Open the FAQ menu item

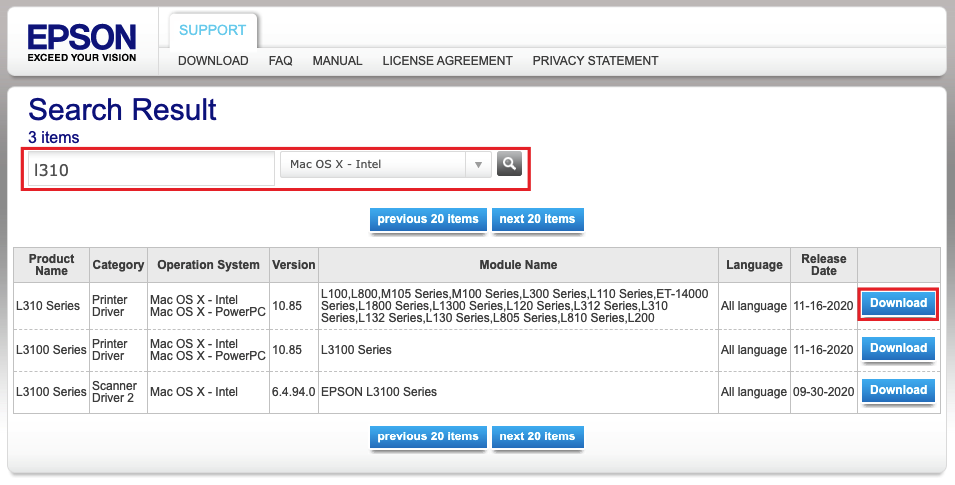click(x=280, y=61)
